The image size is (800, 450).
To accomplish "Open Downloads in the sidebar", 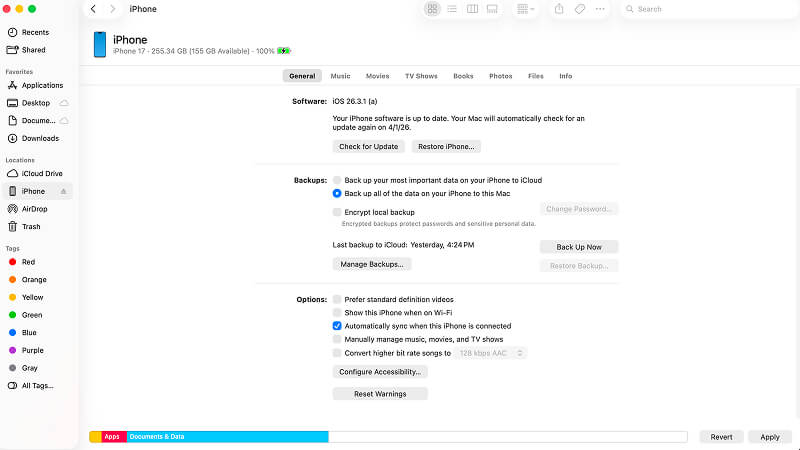I will coord(40,138).
